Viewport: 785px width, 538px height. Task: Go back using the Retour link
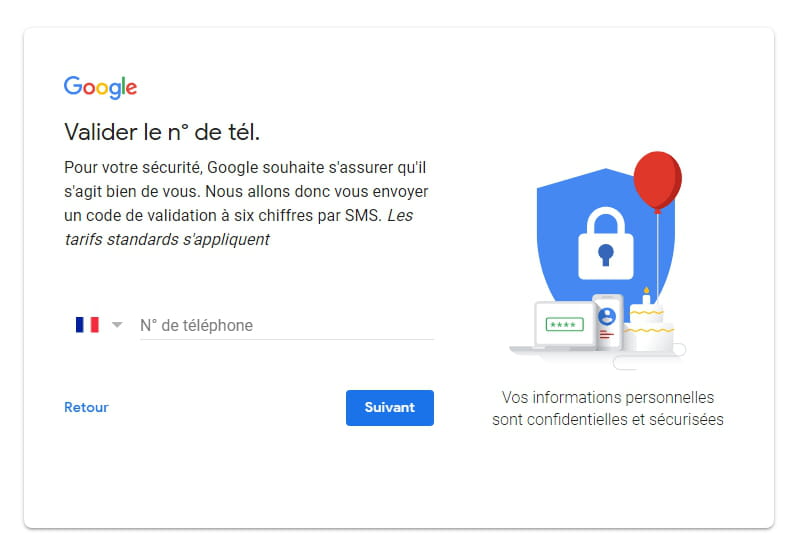coord(86,407)
